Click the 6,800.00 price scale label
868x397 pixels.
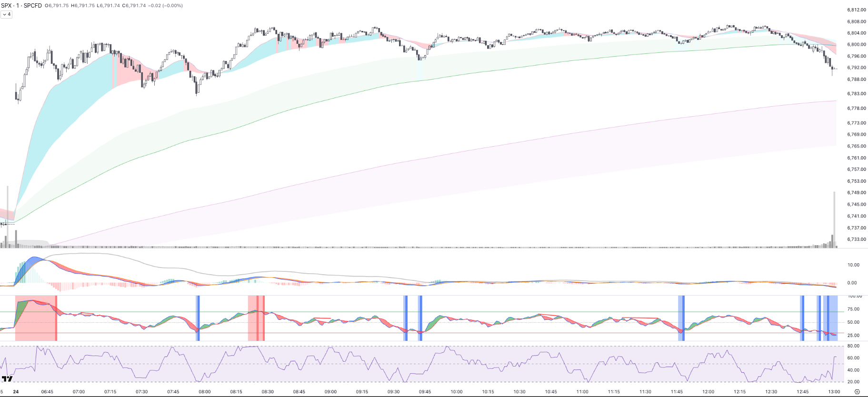(856, 45)
